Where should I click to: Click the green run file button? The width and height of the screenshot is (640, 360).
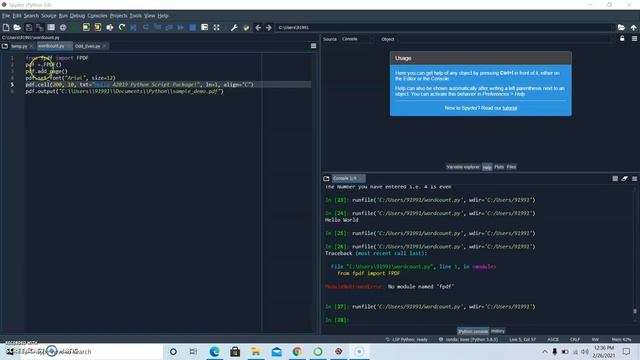coord(74,27)
